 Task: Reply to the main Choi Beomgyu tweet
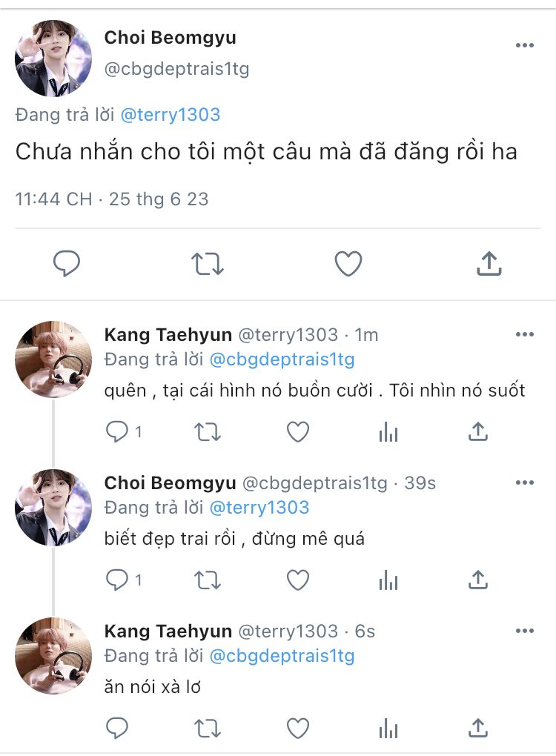pos(67,264)
